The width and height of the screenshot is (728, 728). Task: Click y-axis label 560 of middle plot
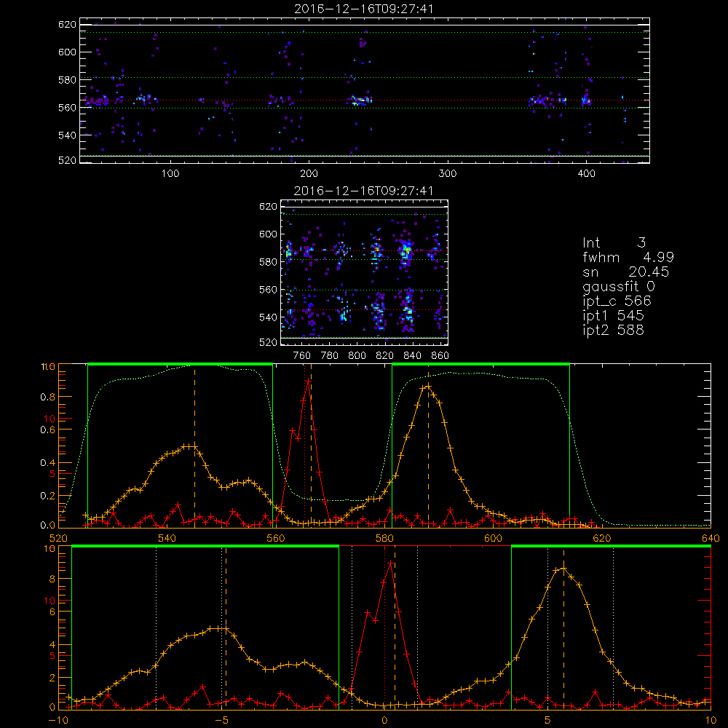pyautogui.click(x=268, y=290)
